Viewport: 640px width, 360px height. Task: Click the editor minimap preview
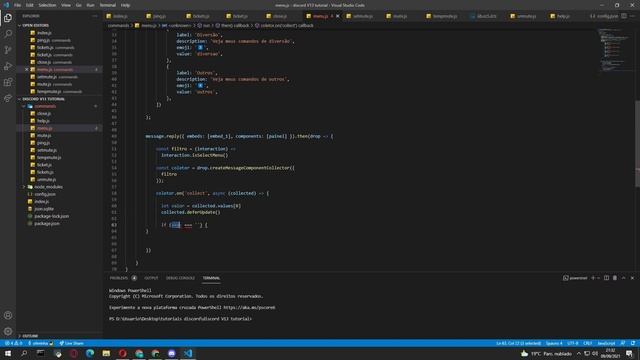616,50
